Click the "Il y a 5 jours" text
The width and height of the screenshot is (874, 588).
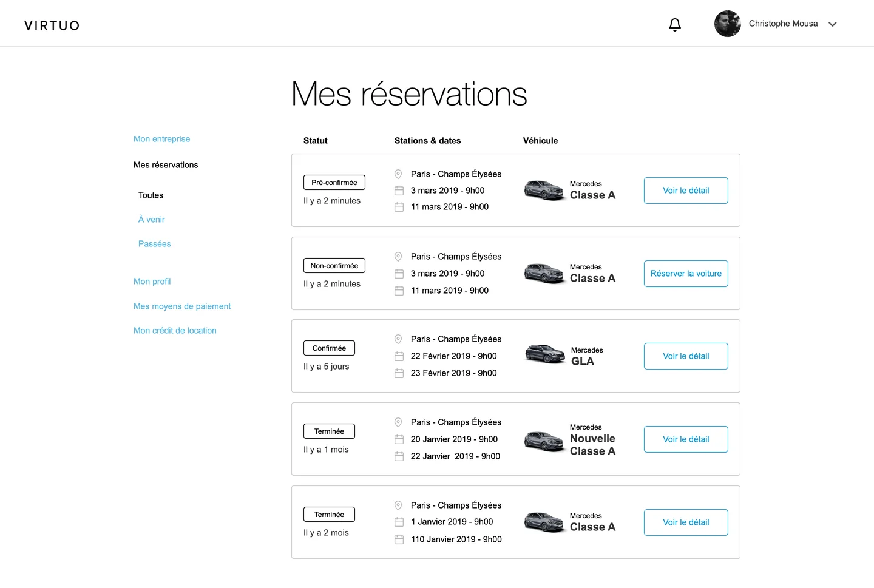(x=327, y=367)
